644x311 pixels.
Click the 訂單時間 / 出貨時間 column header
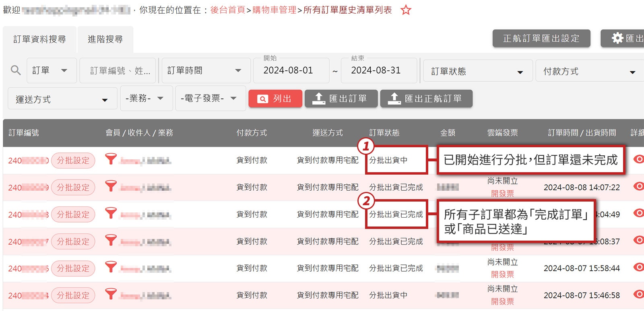(x=582, y=133)
